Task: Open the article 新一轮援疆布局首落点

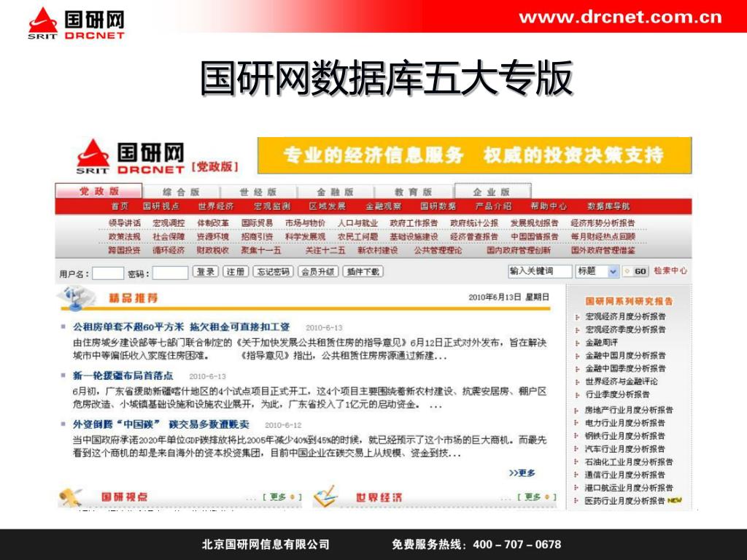Action: pos(123,376)
